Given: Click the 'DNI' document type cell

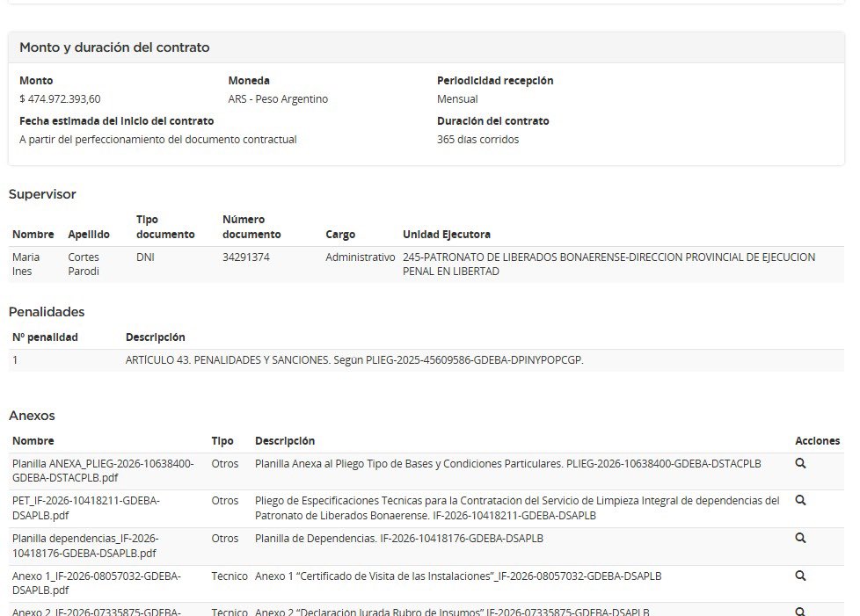Looking at the screenshot, I should pyautogui.click(x=145, y=257).
